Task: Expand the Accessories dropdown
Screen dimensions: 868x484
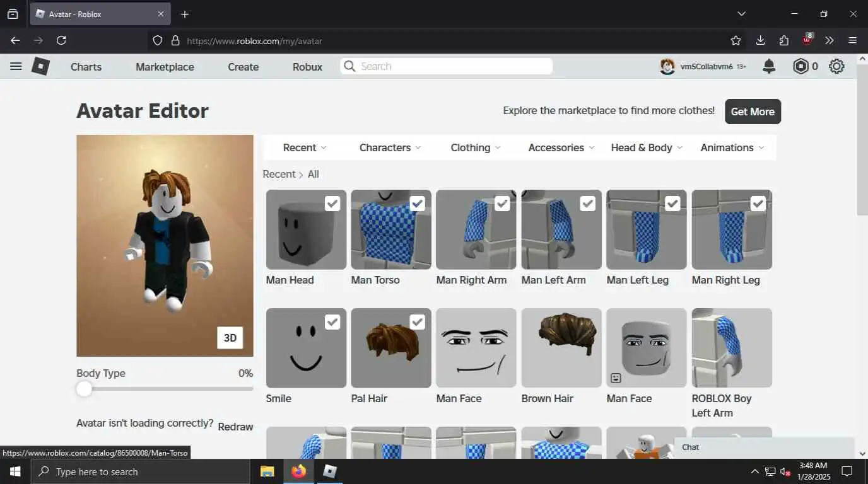Action: (561, 147)
